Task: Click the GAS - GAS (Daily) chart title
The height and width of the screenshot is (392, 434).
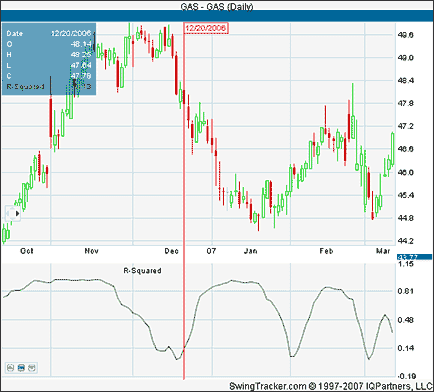Action: pos(217,6)
